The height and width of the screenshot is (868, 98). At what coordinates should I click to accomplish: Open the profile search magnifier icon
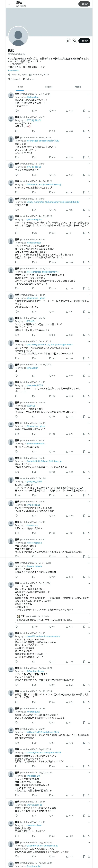(74, 41)
